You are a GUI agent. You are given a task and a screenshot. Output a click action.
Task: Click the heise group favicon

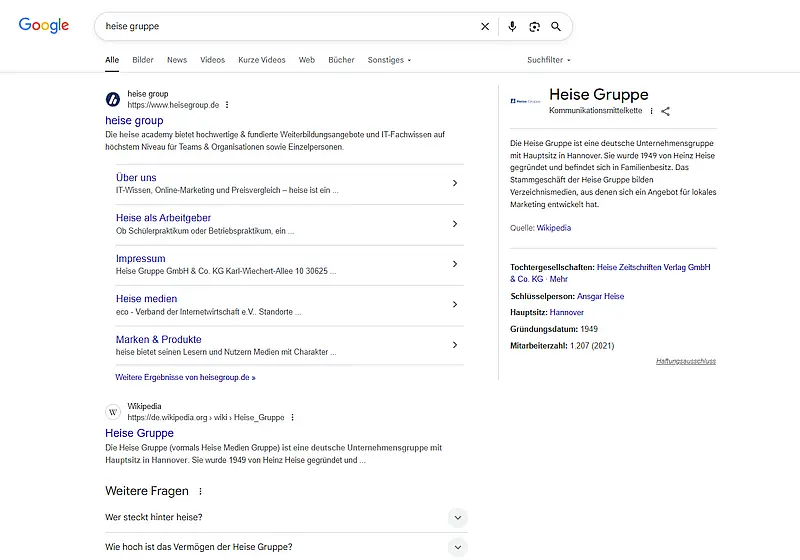click(113, 99)
